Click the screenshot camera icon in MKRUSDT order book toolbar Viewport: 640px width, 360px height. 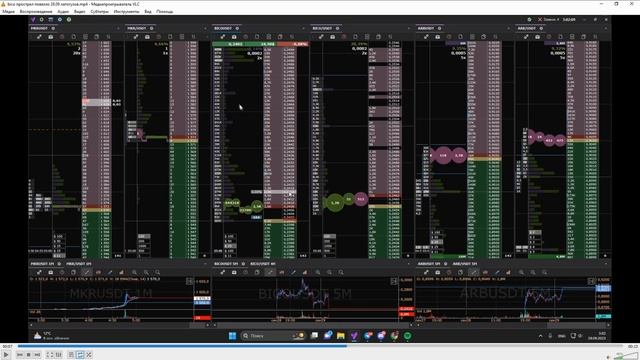point(51,37)
